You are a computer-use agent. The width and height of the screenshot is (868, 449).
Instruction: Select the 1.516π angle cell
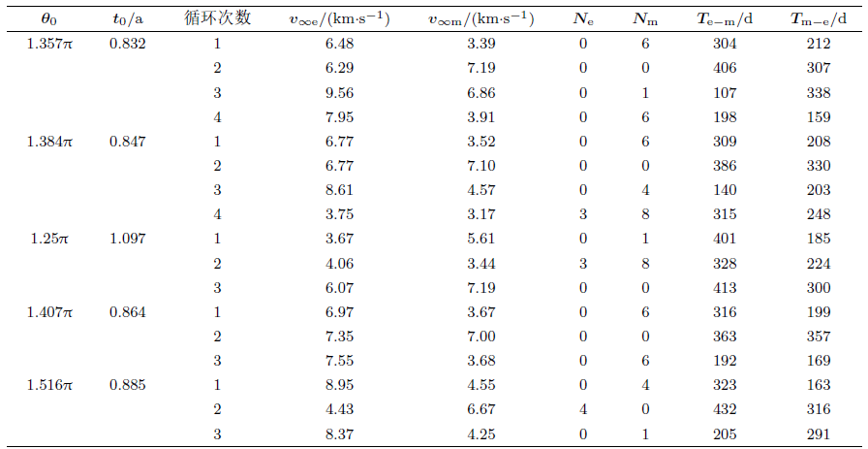coord(51,385)
